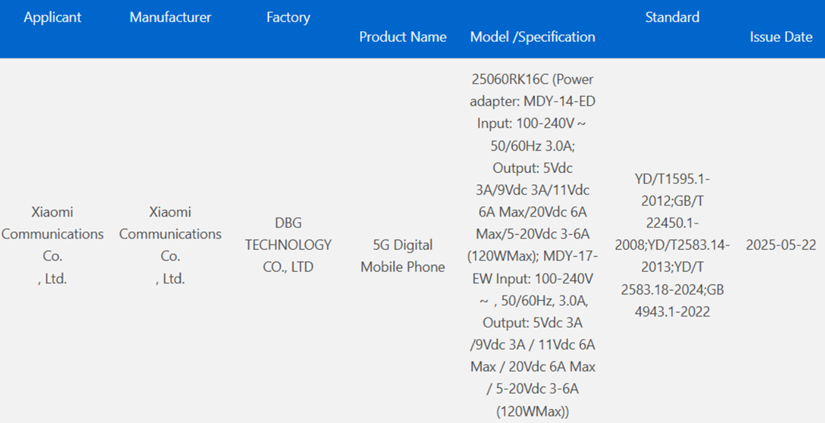Click the Product Name column header
825x423 pixels.
(x=402, y=37)
